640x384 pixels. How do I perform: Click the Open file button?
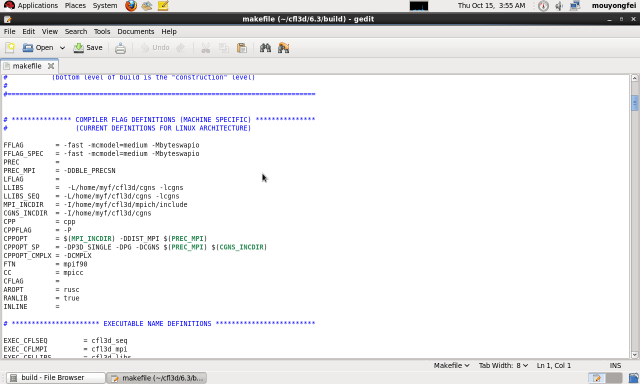38,48
